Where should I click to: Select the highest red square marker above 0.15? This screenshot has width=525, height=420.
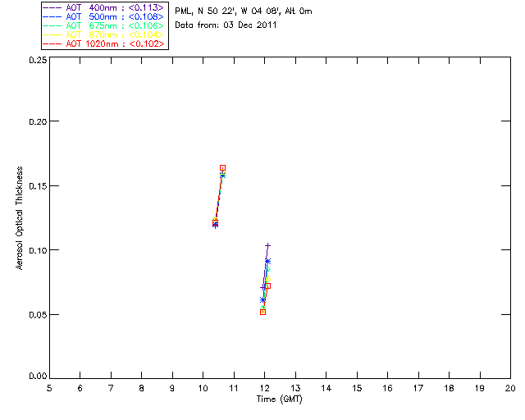(x=222, y=168)
